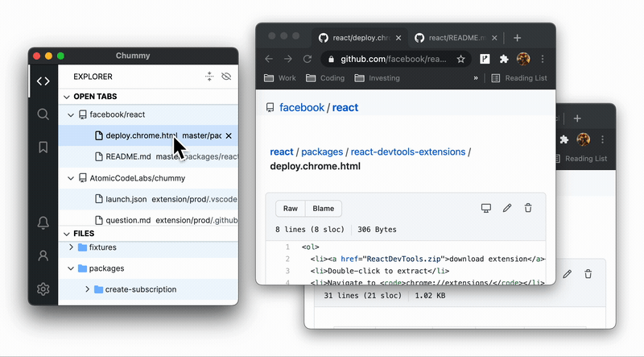Click pencil edit icon in back browser
The height and width of the screenshot is (357, 644).
[568, 274]
